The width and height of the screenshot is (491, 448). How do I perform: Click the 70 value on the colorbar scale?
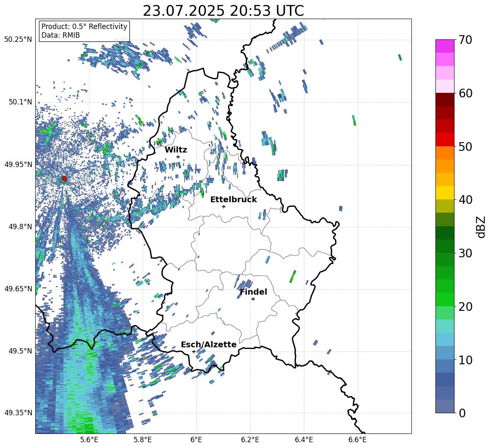pos(466,40)
